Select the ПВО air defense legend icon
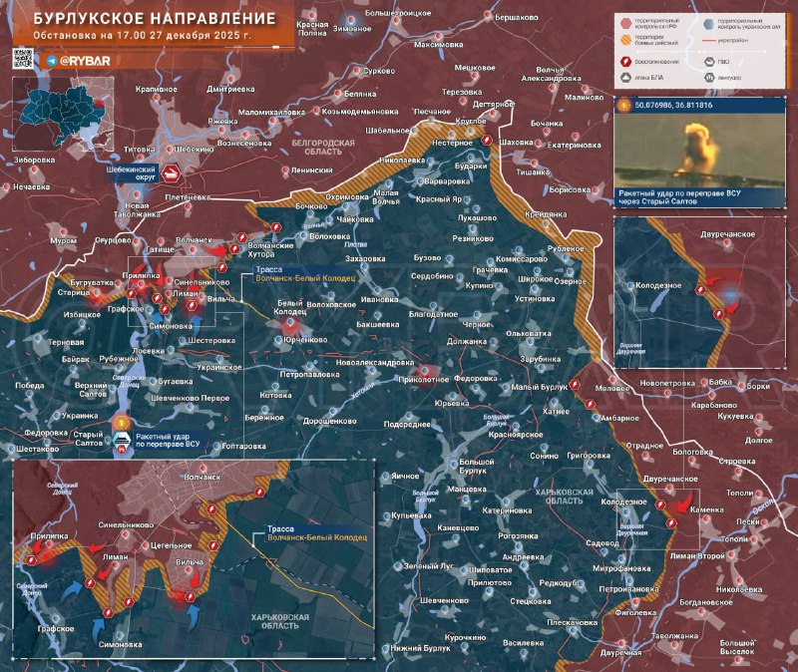The image size is (798, 672). [709, 62]
